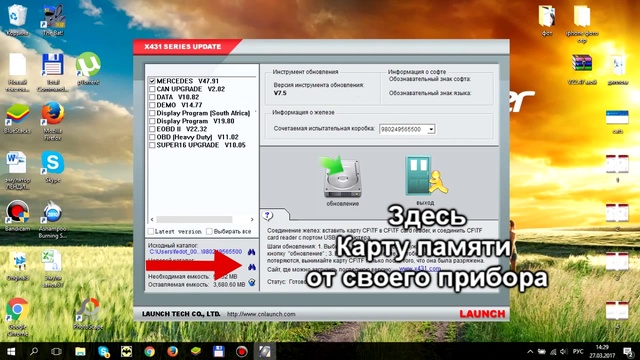Click the list scroll left arrow
Screen dimensions: 640x360
point(152,220)
